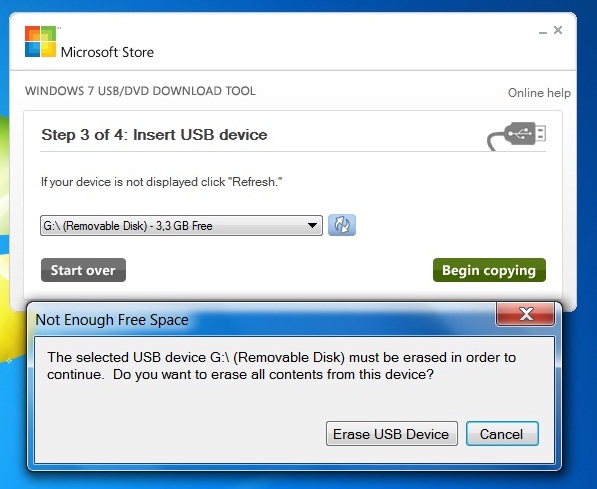Image resolution: width=597 pixels, height=489 pixels.
Task: Click the erase confirmation message text
Action: [281, 366]
